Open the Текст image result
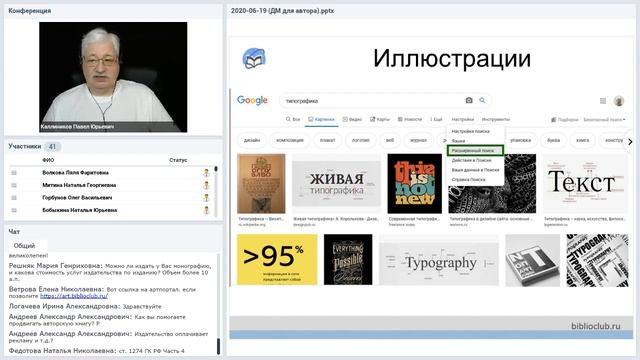This screenshot has width=640, height=360. coord(585,184)
